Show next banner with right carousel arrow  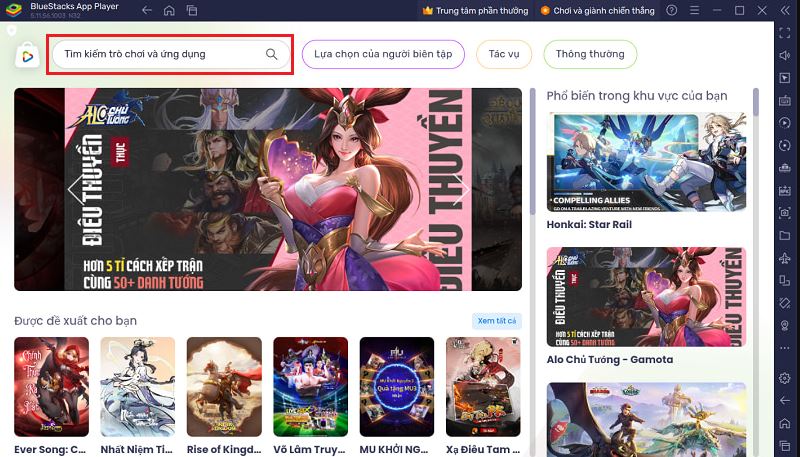[461, 189]
